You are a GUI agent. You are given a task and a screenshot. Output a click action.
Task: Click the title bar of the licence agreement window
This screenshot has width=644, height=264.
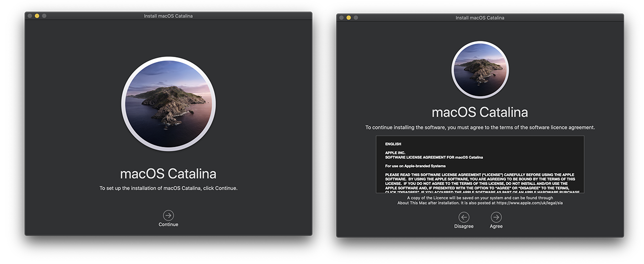point(480,18)
